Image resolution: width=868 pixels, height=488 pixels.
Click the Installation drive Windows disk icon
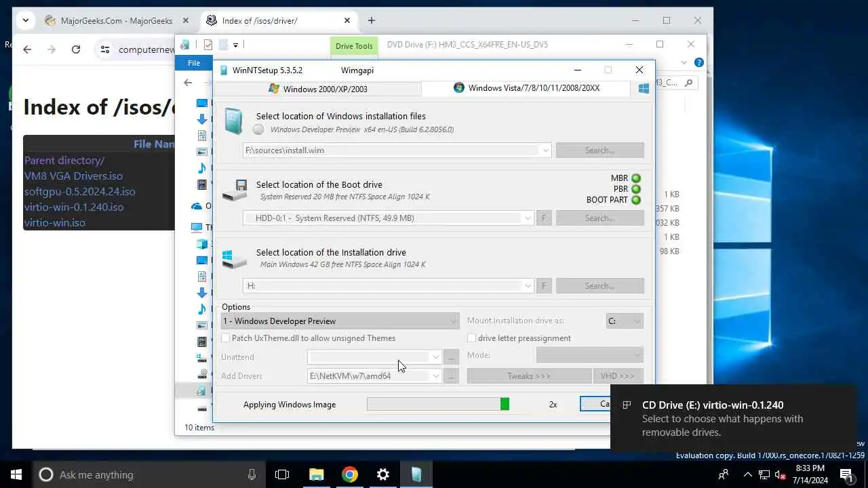[x=235, y=259]
